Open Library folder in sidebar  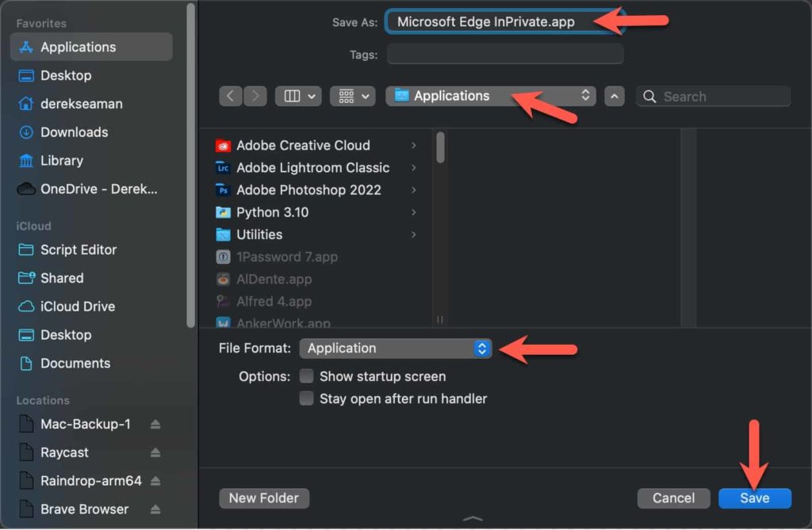(91, 161)
